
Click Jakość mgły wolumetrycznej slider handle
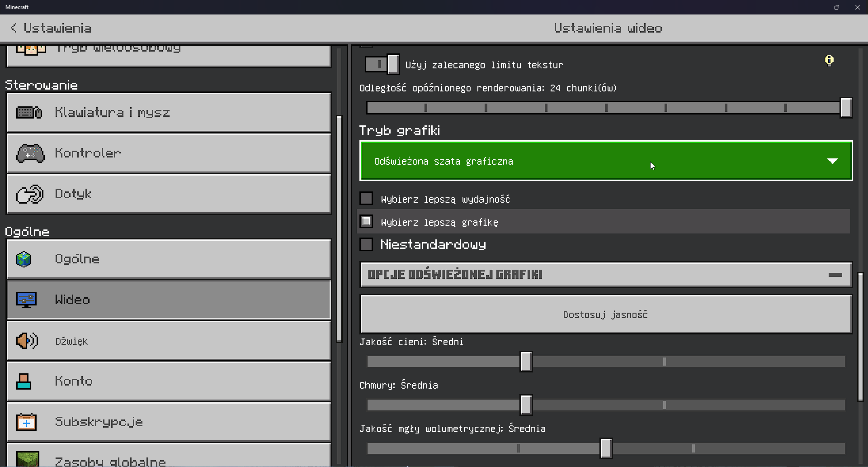point(606,448)
